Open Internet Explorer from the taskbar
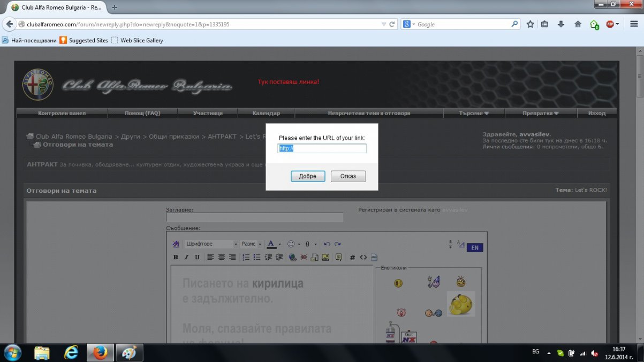 click(x=71, y=352)
